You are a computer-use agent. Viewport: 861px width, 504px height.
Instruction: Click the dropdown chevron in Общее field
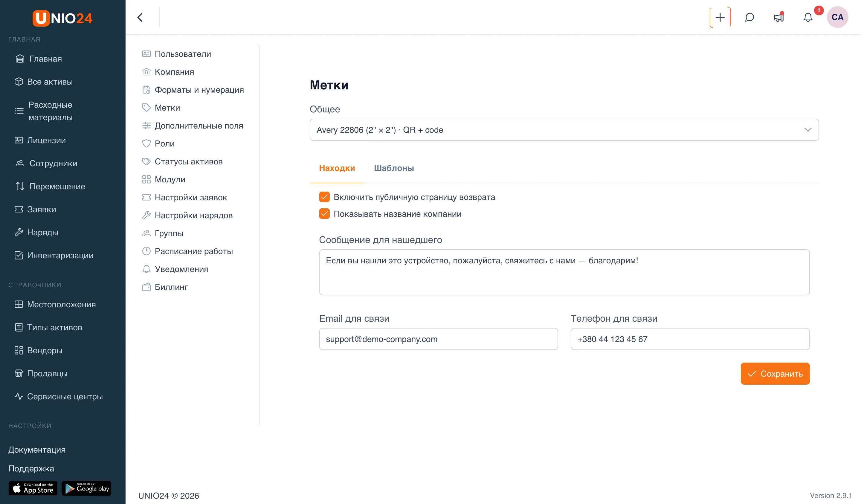click(x=808, y=130)
